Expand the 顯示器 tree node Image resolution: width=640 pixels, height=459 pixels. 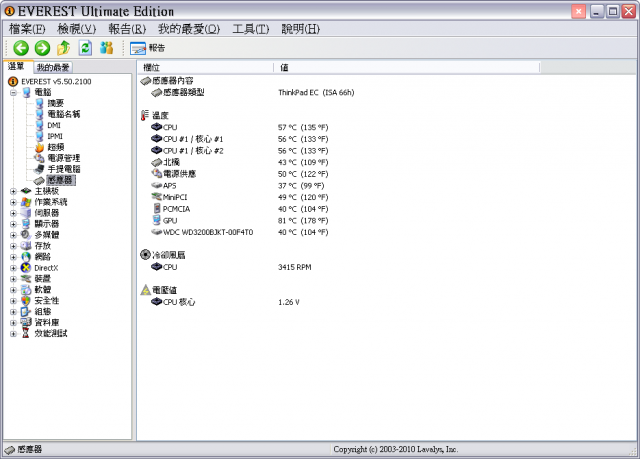13,224
